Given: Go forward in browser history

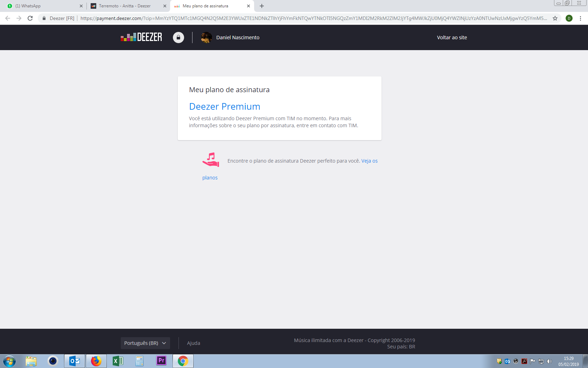Looking at the screenshot, I should coord(19,18).
